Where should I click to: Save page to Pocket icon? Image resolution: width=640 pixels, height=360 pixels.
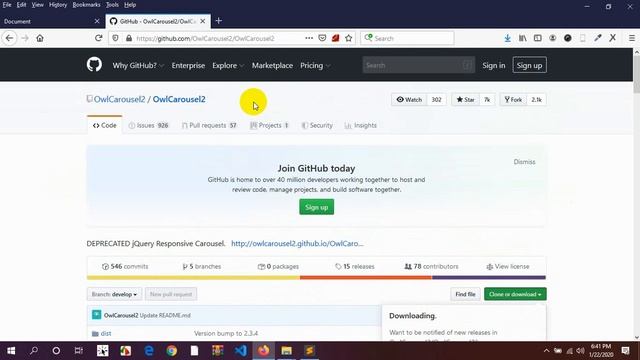(322, 38)
